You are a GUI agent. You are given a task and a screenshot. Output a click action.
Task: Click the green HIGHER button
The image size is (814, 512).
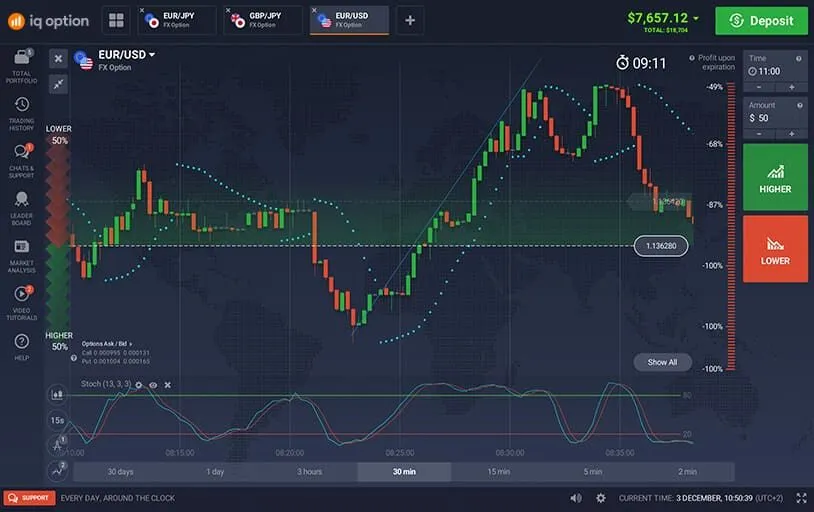775,177
